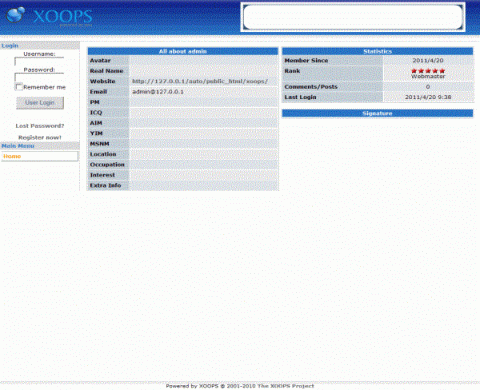
Task: Click the User Login button
Action: 40,103
